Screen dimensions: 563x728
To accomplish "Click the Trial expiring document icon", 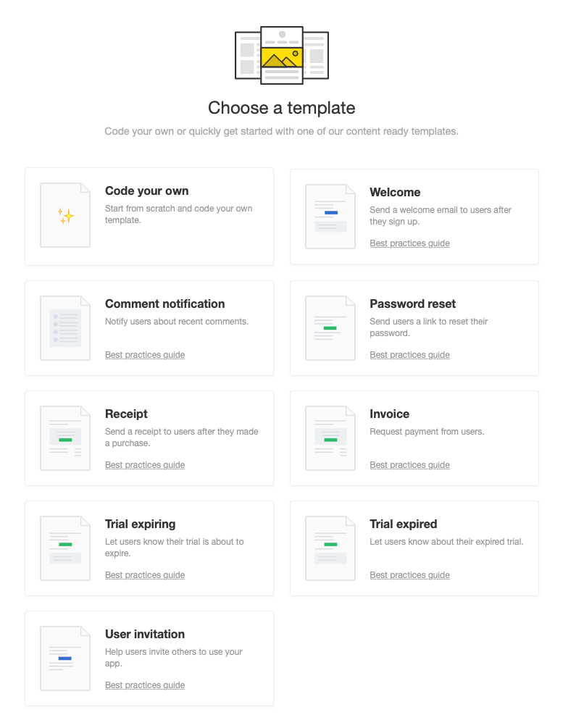I will point(64,548).
